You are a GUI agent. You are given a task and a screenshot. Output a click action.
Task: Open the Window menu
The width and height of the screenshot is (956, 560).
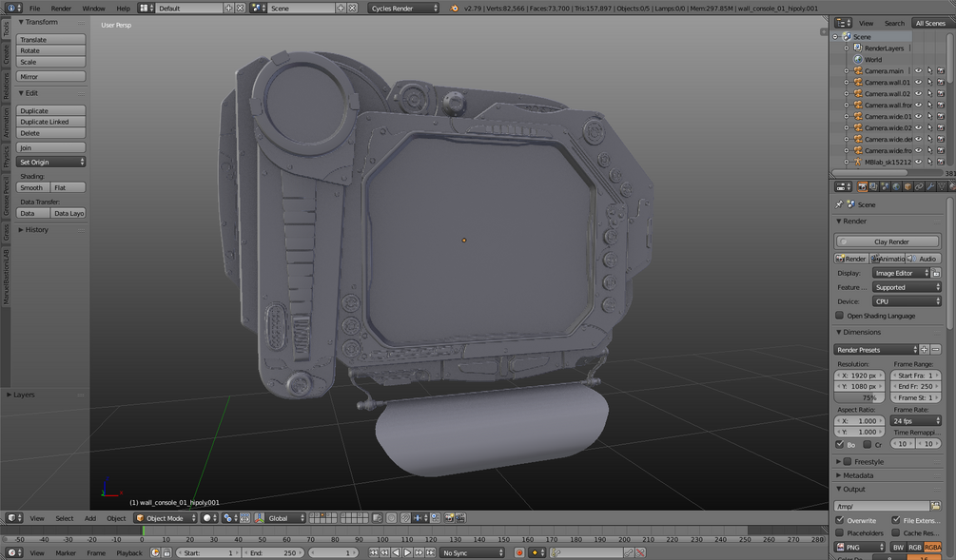93,9
